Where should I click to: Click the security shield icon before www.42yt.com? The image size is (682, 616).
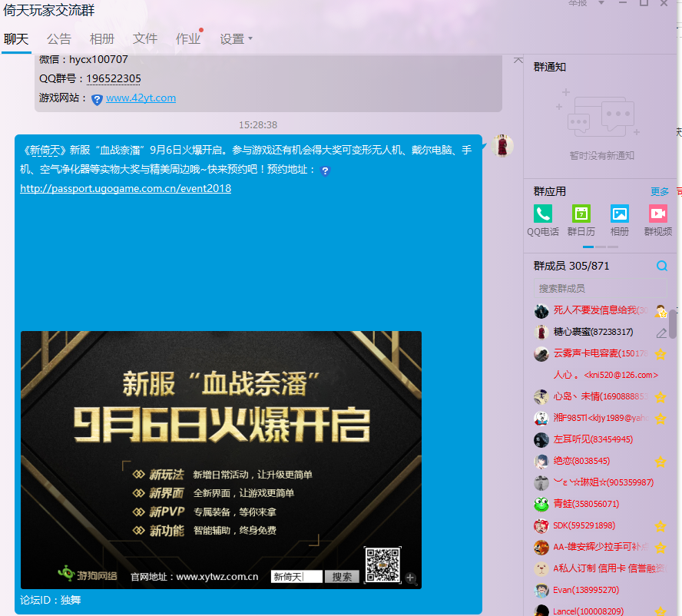(x=97, y=100)
